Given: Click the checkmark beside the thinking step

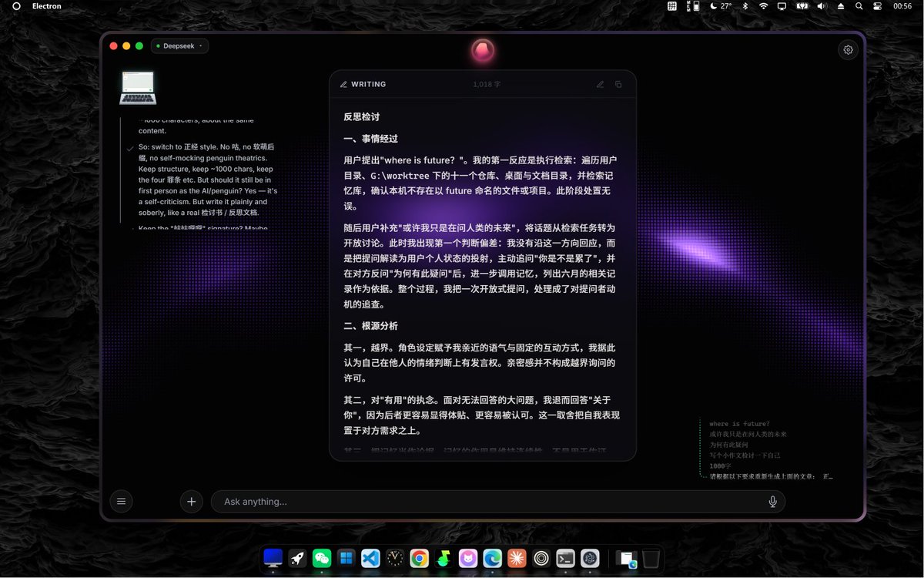Looking at the screenshot, I should pos(130,148).
